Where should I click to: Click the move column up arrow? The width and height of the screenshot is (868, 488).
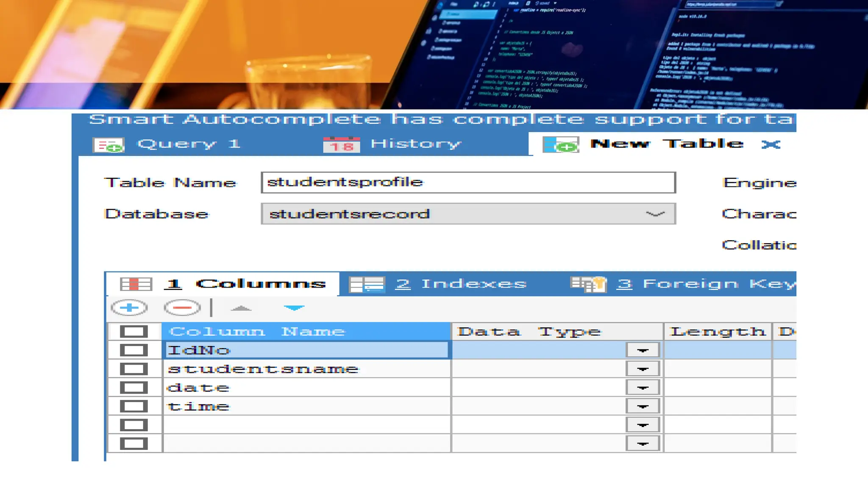tap(241, 308)
